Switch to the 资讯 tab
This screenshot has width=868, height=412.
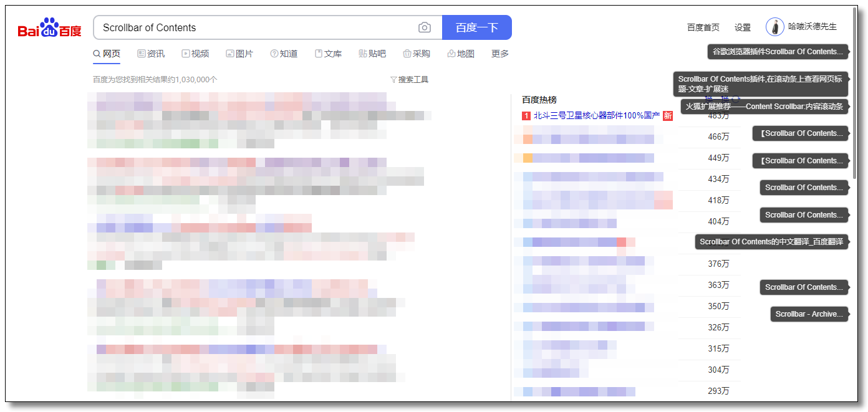[151, 54]
